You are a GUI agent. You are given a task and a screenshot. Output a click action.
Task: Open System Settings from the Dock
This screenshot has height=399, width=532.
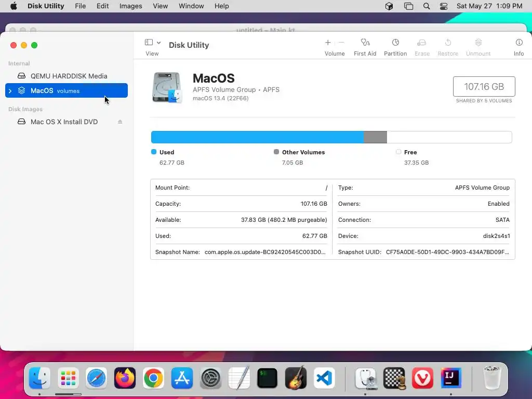(x=210, y=378)
